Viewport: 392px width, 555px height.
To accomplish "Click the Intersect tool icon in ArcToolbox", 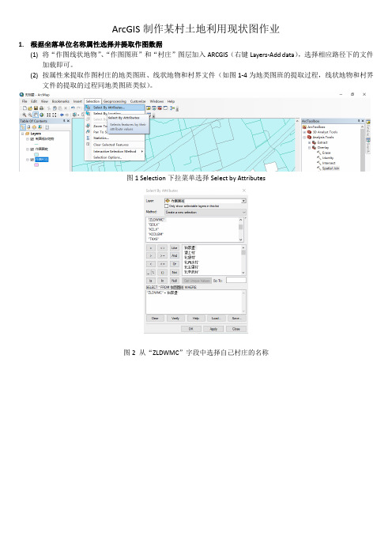I will click(x=318, y=163).
